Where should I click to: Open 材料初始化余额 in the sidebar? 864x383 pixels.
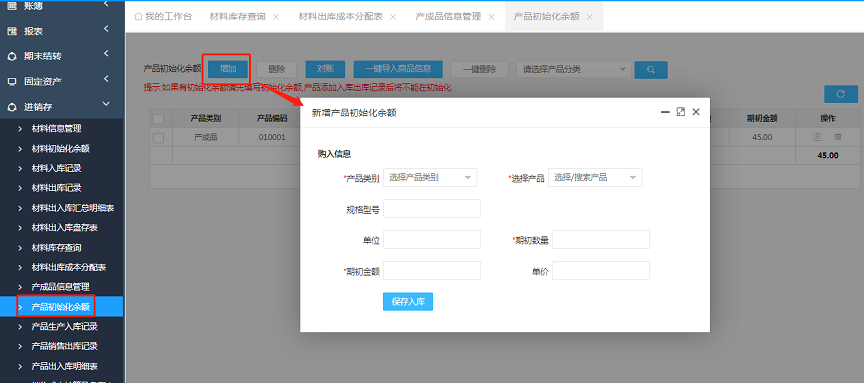click(62, 148)
